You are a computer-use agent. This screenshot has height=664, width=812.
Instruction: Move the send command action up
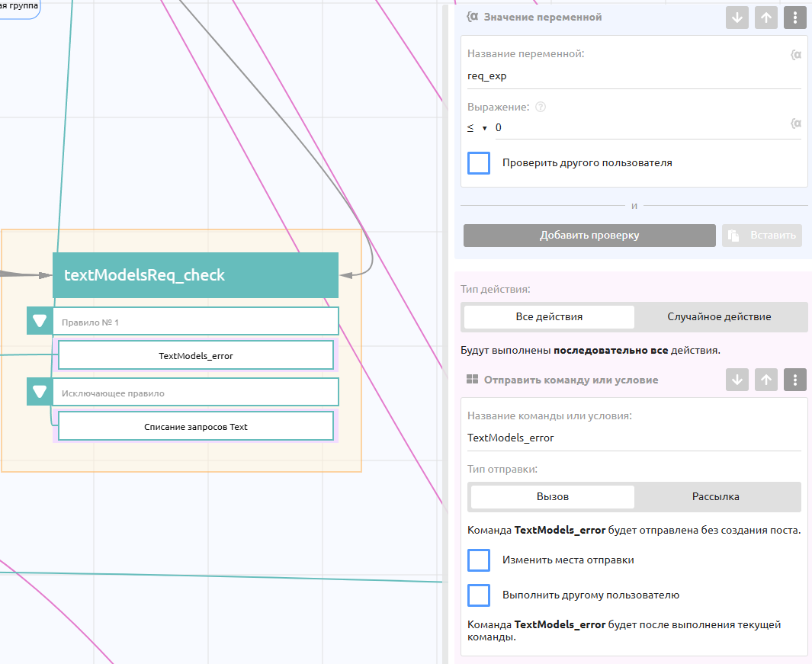pyautogui.click(x=766, y=380)
